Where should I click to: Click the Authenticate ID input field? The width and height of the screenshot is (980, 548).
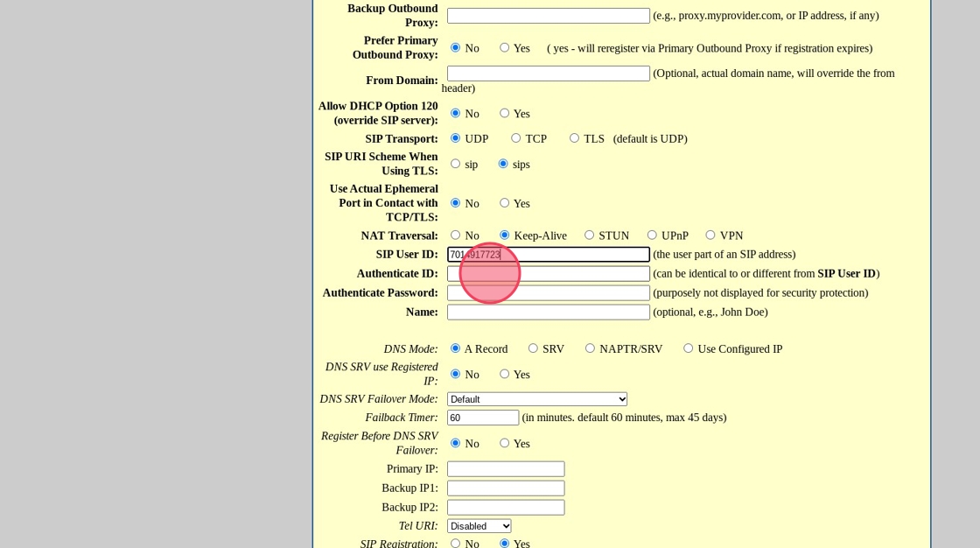pos(548,273)
